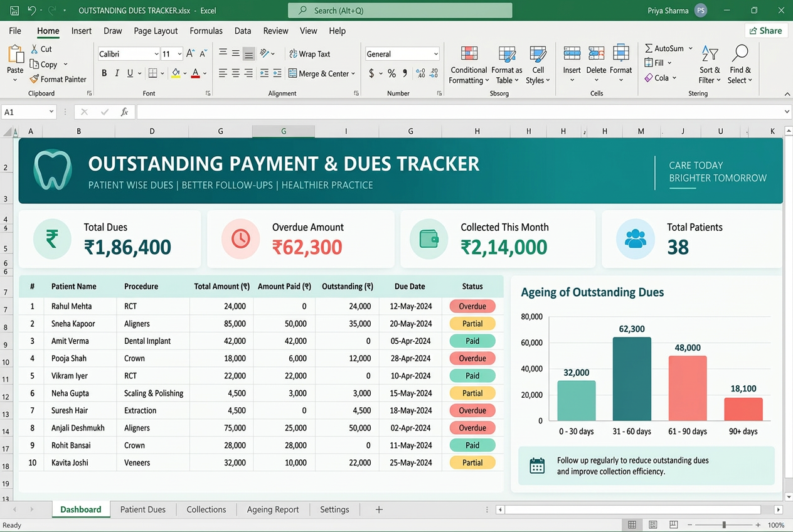The image size is (793, 532).
Task: Undo the last action
Action: pos(31,11)
